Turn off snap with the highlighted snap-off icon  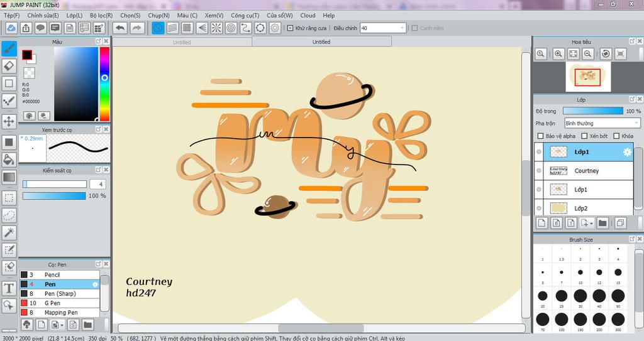(158, 28)
